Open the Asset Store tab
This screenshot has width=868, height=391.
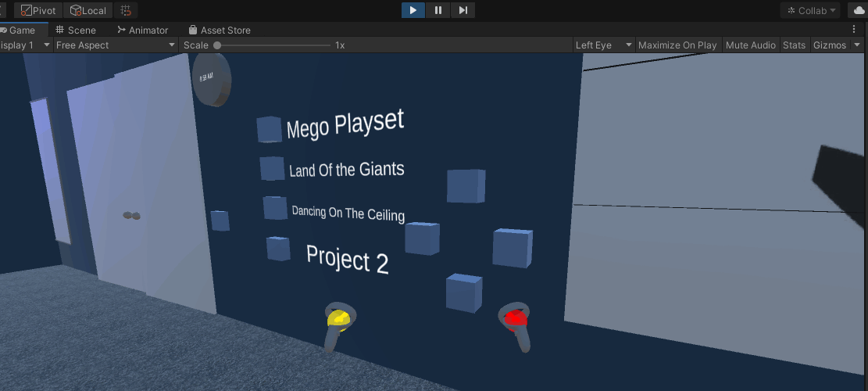point(220,30)
